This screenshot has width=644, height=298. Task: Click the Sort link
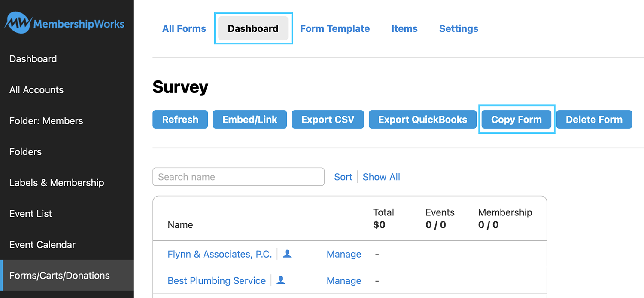[343, 177]
